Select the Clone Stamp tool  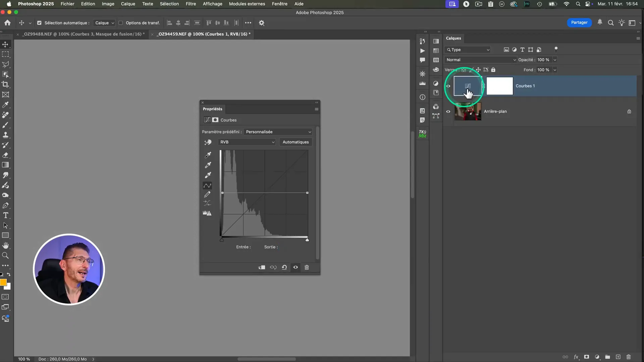pyautogui.click(x=5, y=135)
